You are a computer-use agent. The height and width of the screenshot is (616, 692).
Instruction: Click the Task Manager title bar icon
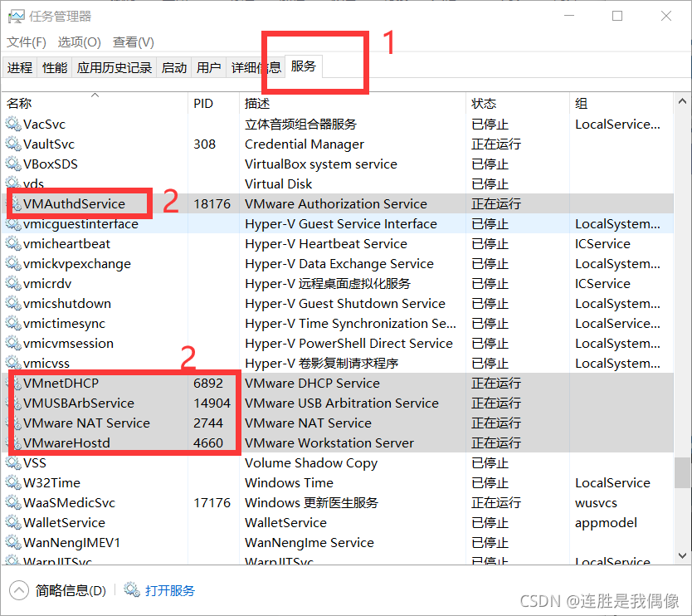pos(17,17)
